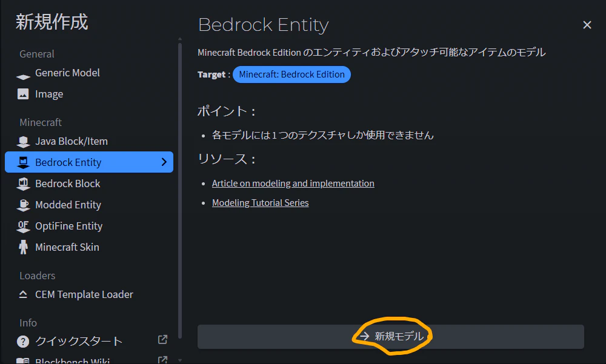Screen dimensions: 606x364
Task: Pick Modded Entity format
Action: [x=89, y=205]
